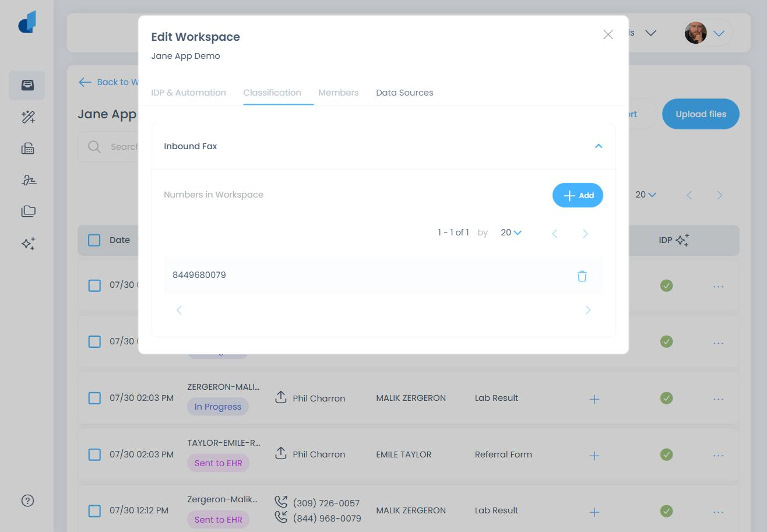Open the three-dot menu for the EMILE TAYLOR row
Viewport: 767px width, 532px height.
click(718, 456)
